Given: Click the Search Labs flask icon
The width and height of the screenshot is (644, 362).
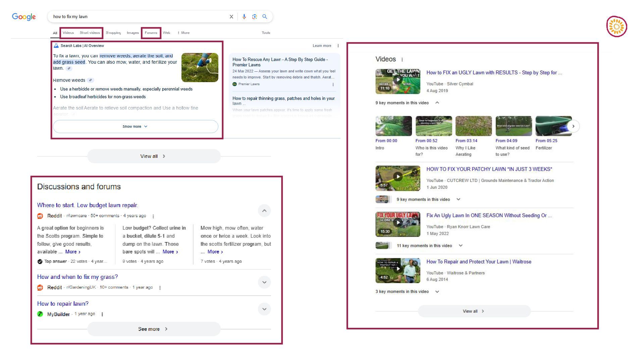Looking at the screenshot, I should [x=56, y=46].
